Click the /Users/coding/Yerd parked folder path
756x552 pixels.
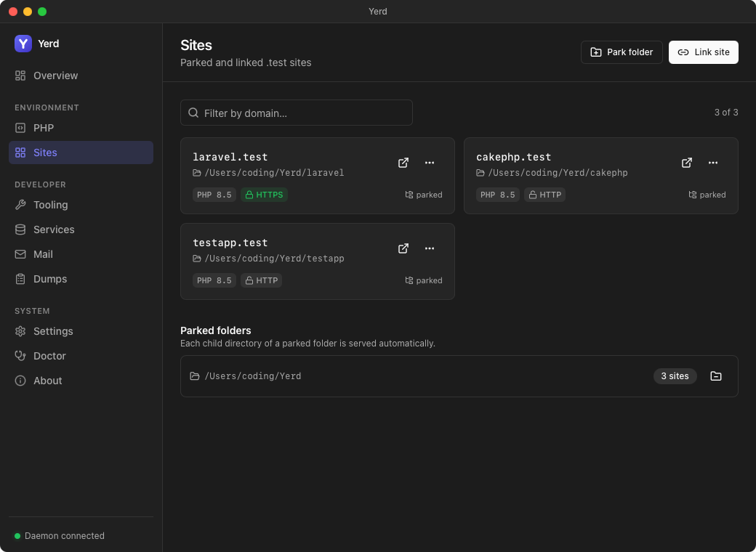[253, 376]
